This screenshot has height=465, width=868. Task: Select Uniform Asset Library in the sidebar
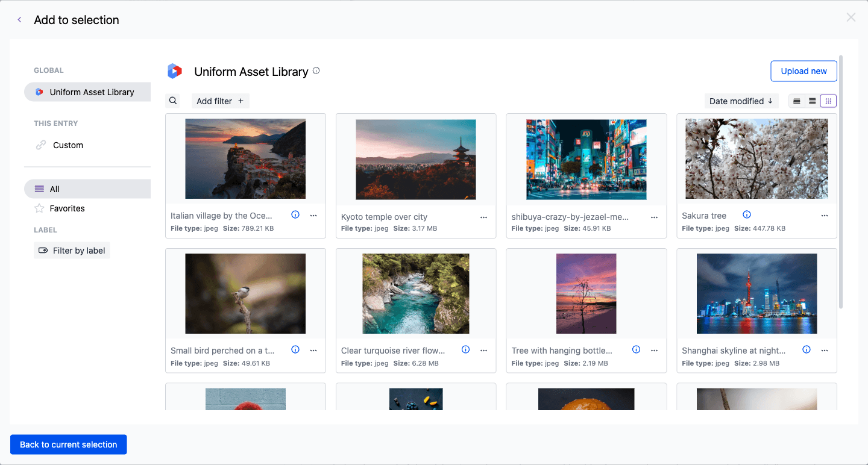(x=87, y=92)
